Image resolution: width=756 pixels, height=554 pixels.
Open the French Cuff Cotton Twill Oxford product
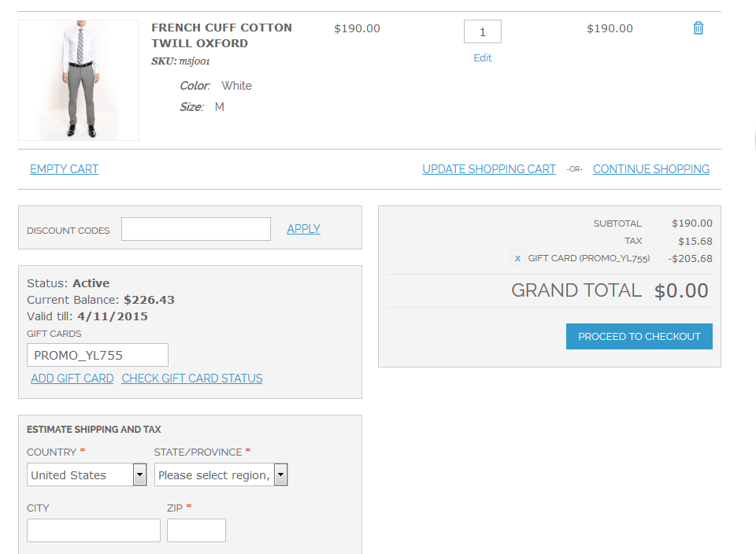pos(220,34)
